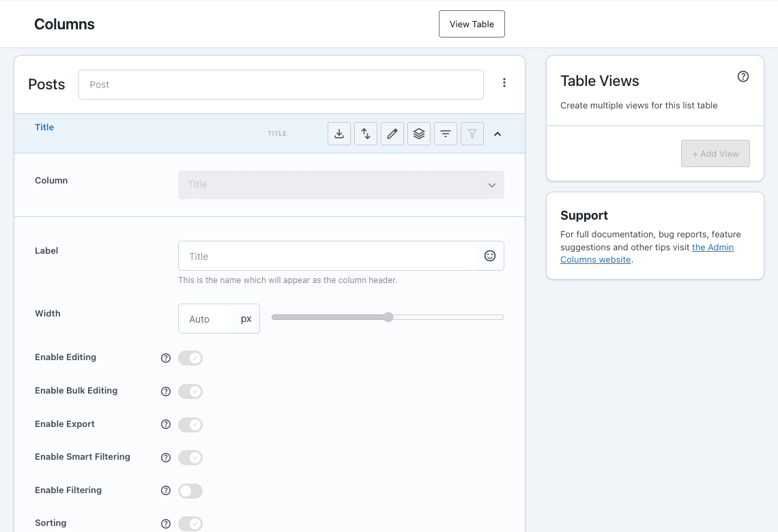Click the View Table button
Screen dimensions: 778x532
(472, 24)
